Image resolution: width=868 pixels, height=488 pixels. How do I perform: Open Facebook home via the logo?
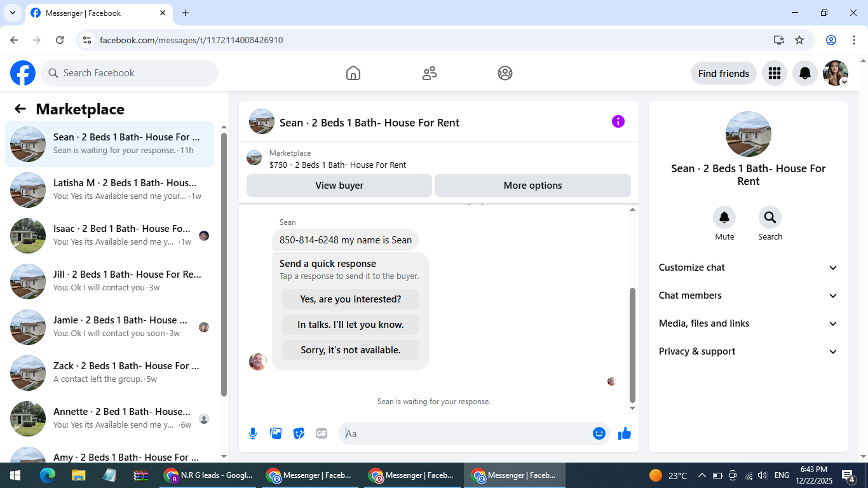point(23,73)
